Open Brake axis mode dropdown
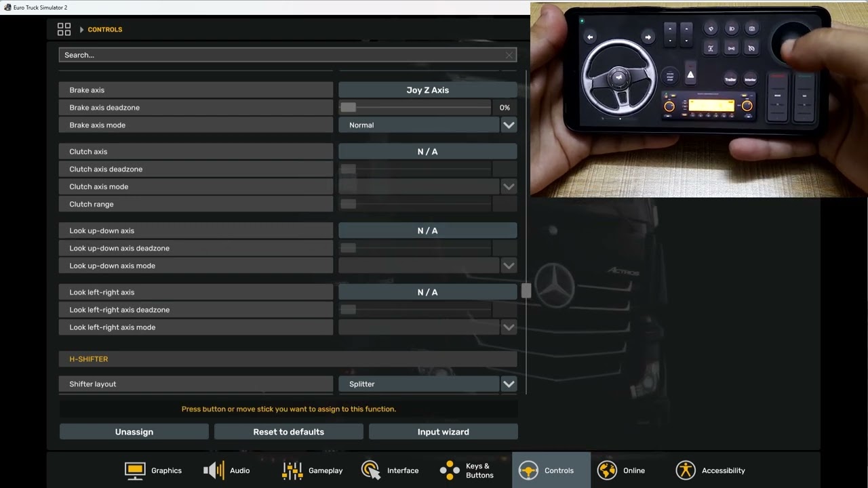 (509, 125)
